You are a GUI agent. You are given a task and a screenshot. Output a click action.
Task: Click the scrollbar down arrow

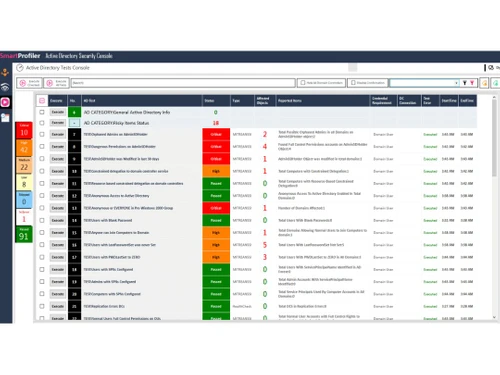tap(494, 317)
